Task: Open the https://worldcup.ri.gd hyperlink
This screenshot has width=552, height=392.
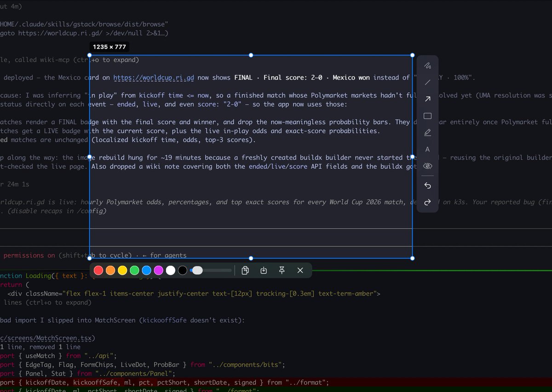Action: pos(154,78)
